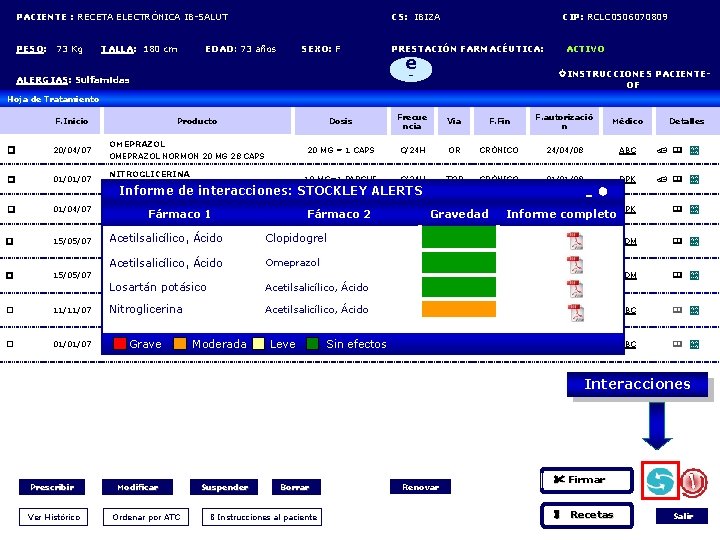The width and height of the screenshot is (720, 540).
Task: Tick the checkbox for Nitroglicerina row
Action: (x=11, y=179)
